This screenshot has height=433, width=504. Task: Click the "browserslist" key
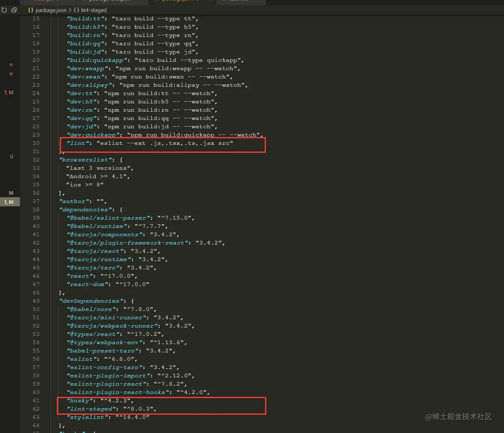point(86,160)
